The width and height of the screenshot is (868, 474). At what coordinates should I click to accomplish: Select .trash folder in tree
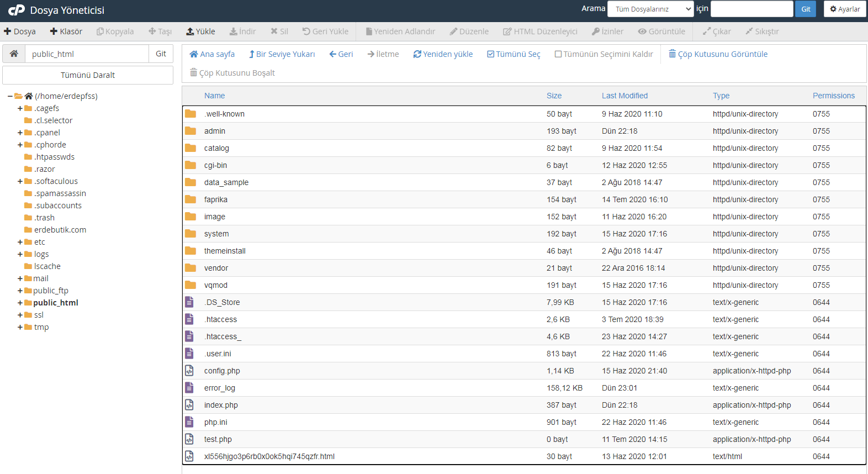point(44,218)
